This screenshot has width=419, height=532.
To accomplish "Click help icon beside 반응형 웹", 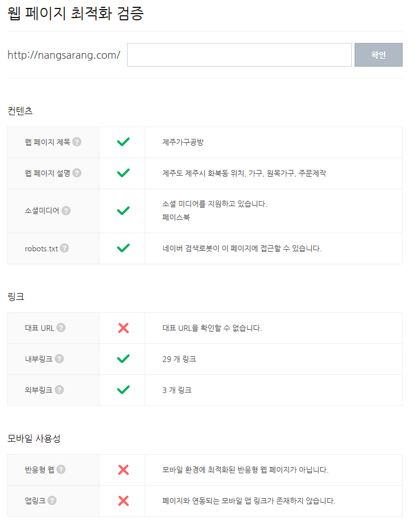I will coord(61,469).
